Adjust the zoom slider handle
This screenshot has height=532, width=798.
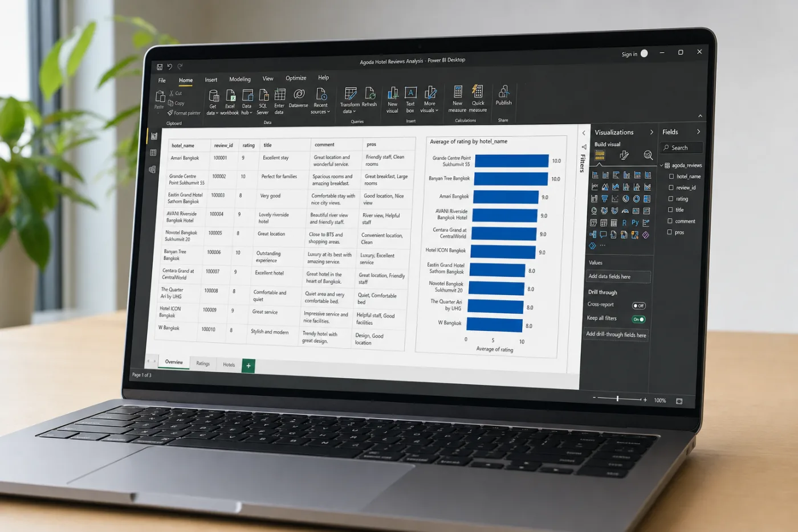point(617,399)
